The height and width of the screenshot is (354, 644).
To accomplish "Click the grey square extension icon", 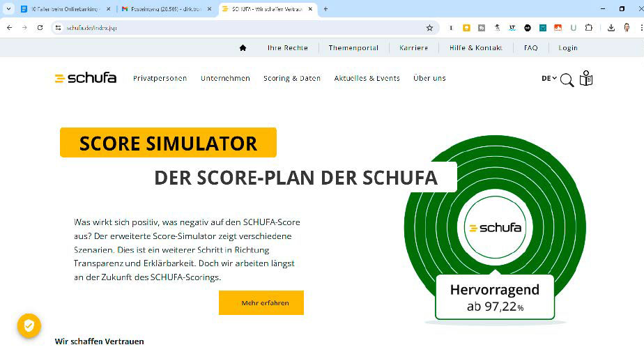I will click(x=482, y=27).
